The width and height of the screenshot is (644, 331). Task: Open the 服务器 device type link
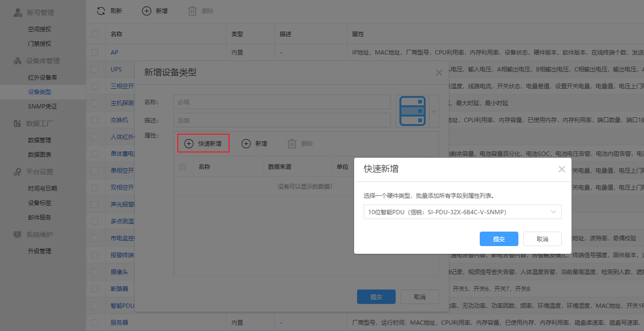click(119, 322)
